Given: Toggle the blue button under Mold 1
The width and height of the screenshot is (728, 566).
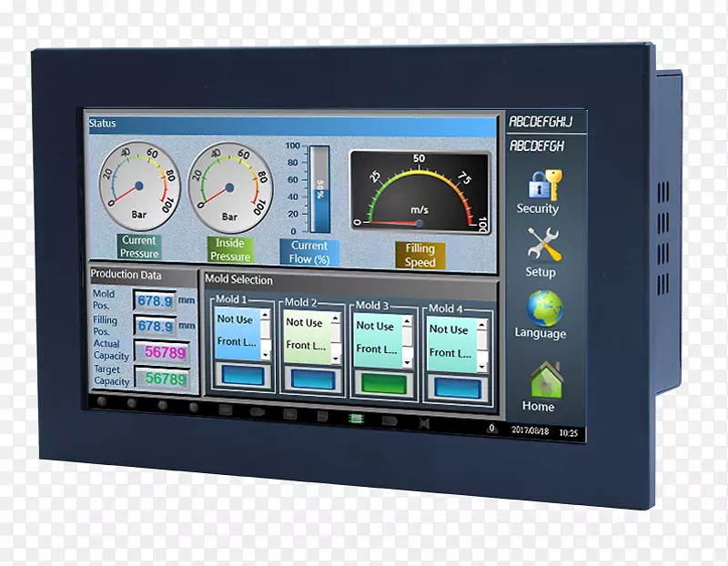Looking at the screenshot, I should 242,375.
